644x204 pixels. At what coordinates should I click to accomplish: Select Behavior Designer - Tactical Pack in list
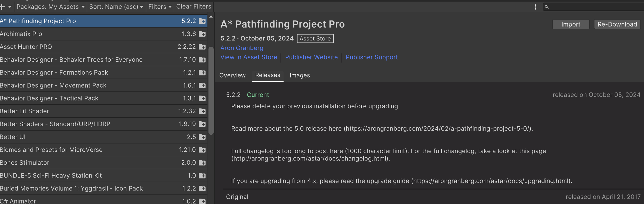pos(103,98)
